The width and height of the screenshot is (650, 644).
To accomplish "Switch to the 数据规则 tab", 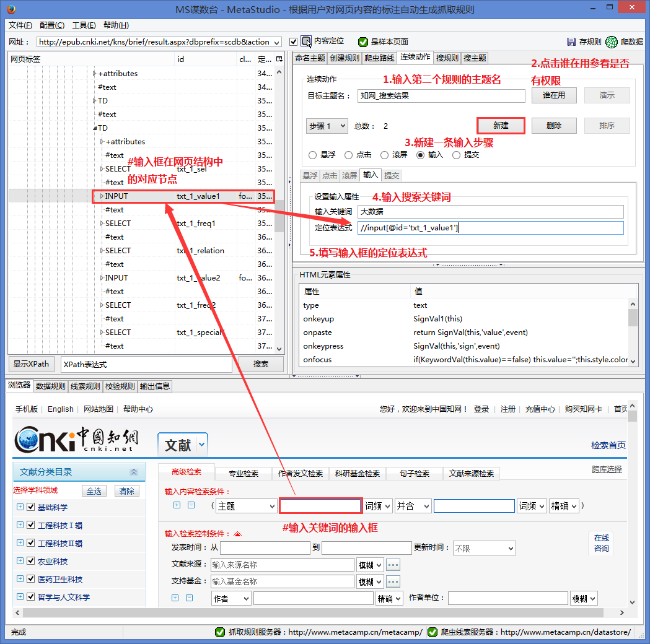I will [x=51, y=386].
